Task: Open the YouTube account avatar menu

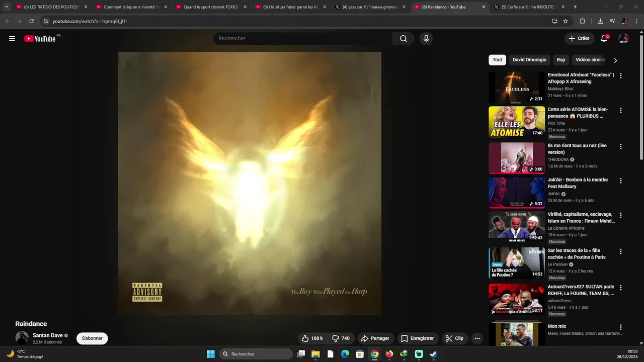Action: (x=623, y=39)
